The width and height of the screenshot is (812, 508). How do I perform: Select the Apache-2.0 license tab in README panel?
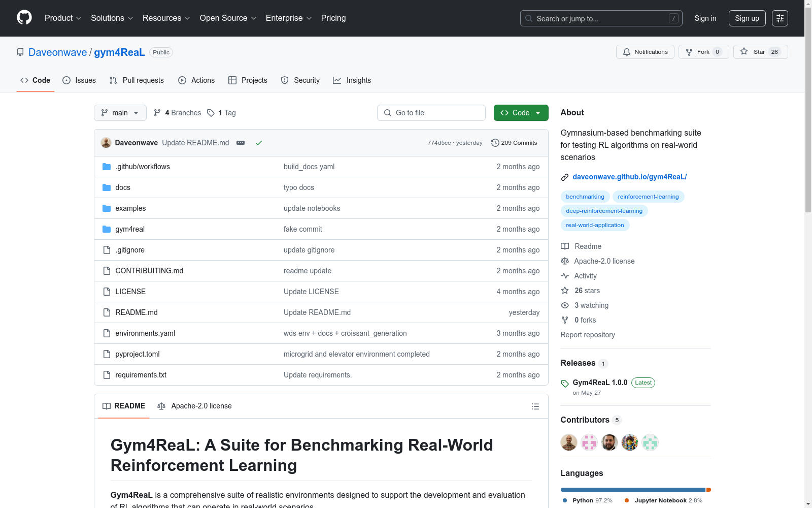(194, 406)
